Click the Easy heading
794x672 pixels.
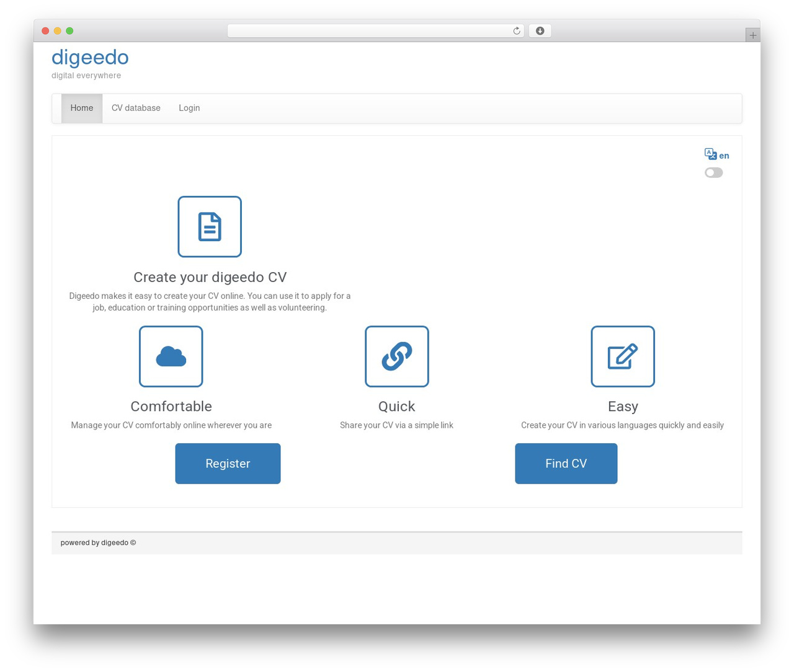(623, 406)
